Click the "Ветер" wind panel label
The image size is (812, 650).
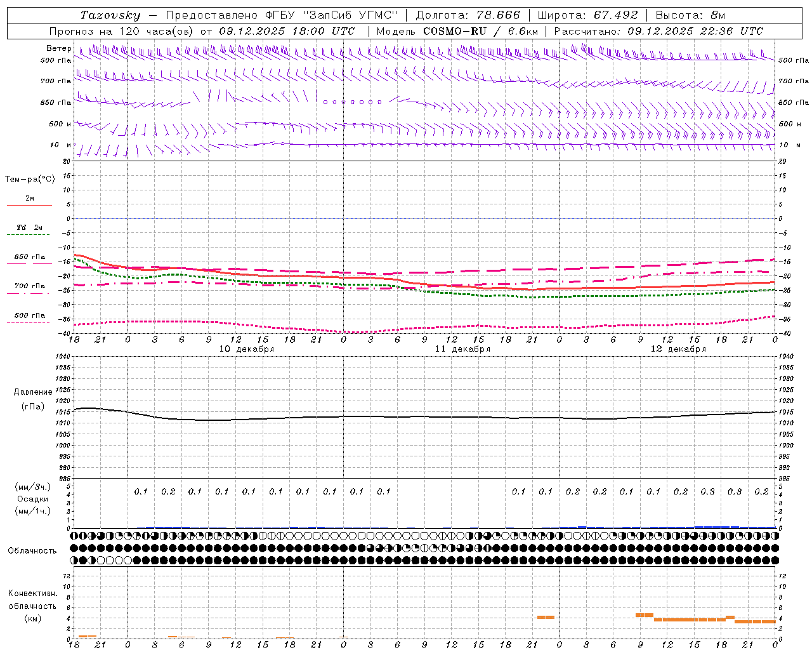click(x=58, y=48)
